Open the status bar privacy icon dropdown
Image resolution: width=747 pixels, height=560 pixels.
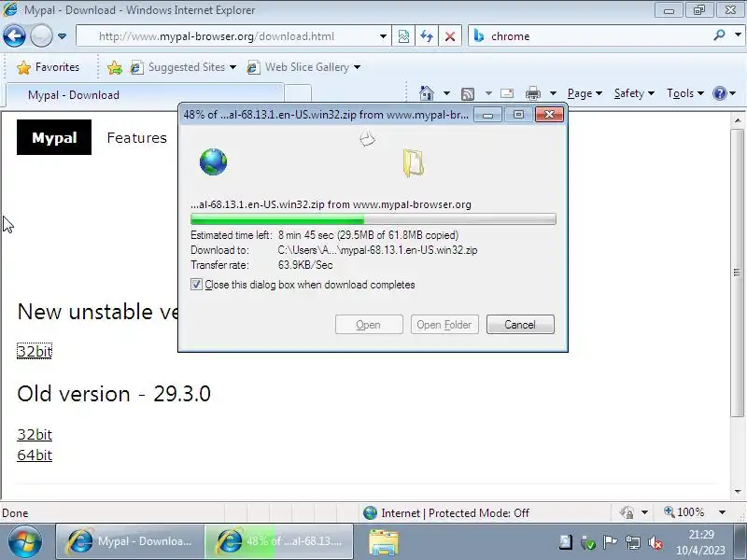644,512
